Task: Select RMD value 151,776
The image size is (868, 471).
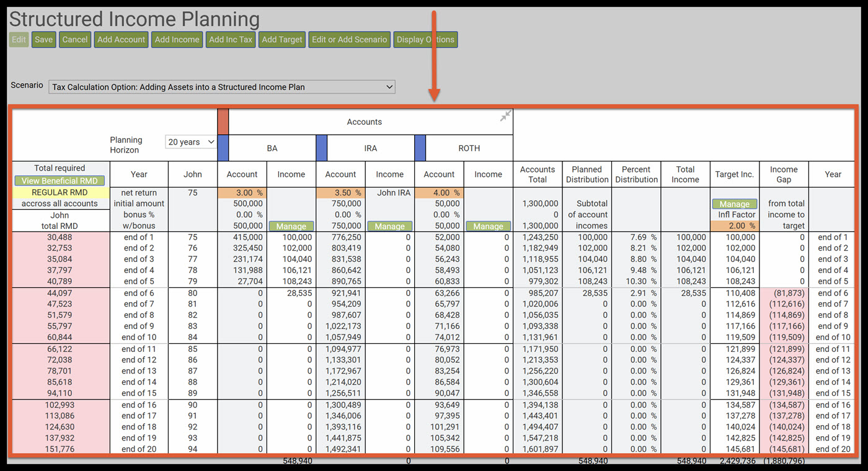Action: tap(60, 449)
